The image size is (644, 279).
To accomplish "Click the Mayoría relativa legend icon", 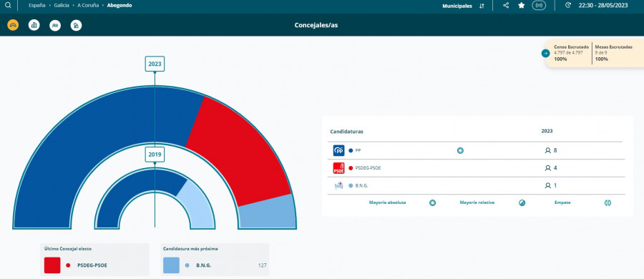I will tap(522, 202).
